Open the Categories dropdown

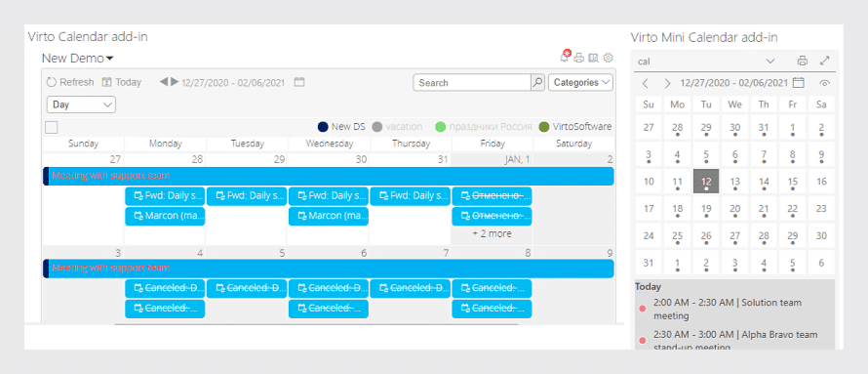(580, 83)
